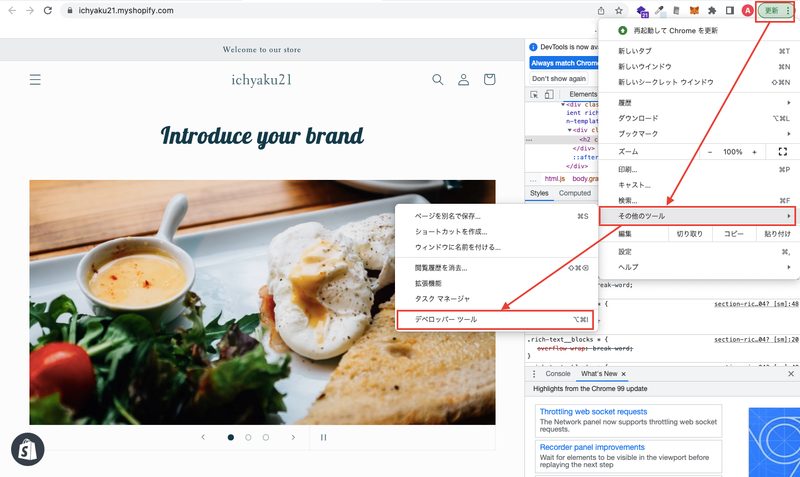This screenshot has width=800, height=477.
Task: Open the puzzle-piece extensions menu
Action: point(712,10)
